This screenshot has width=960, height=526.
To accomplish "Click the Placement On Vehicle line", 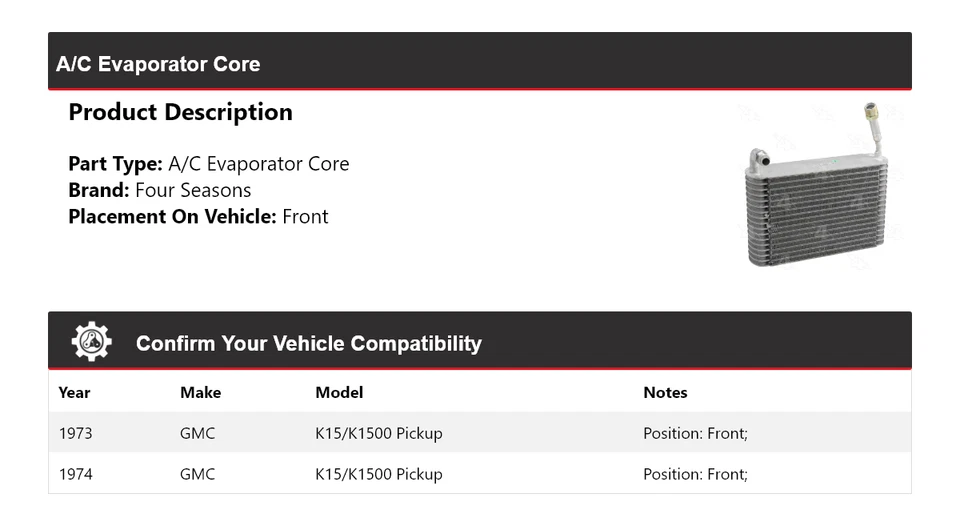I will tap(198, 216).
